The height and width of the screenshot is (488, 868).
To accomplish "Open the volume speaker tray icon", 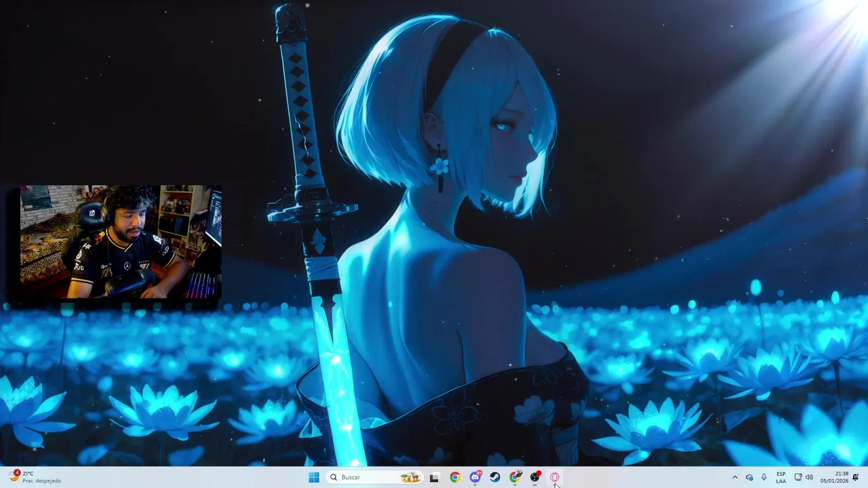I will pyautogui.click(x=809, y=477).
